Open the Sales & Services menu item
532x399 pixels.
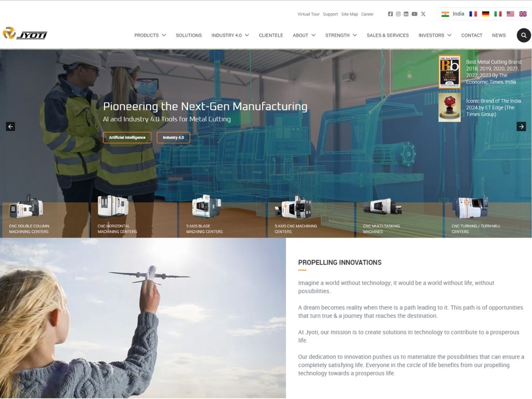pos(387,35)
